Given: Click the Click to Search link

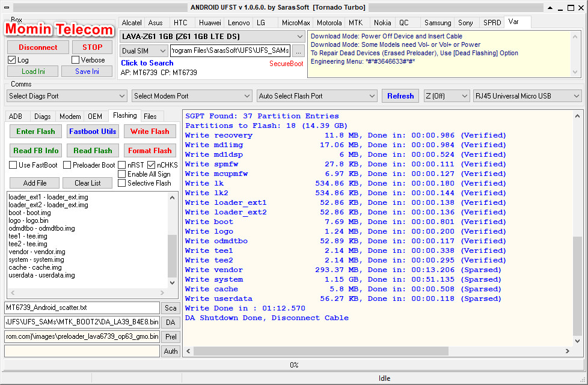Looking at the screenshot, I should click(x=147, y=63).
